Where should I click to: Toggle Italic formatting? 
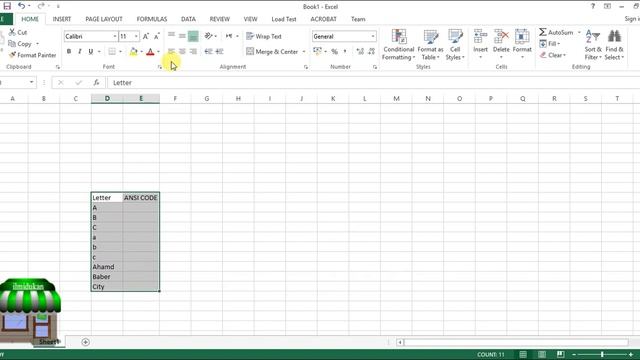80,51
